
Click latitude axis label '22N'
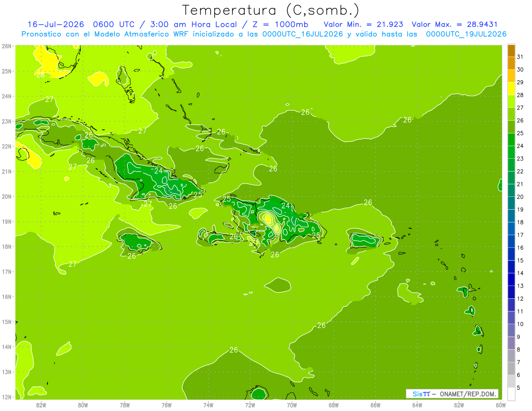6,146
